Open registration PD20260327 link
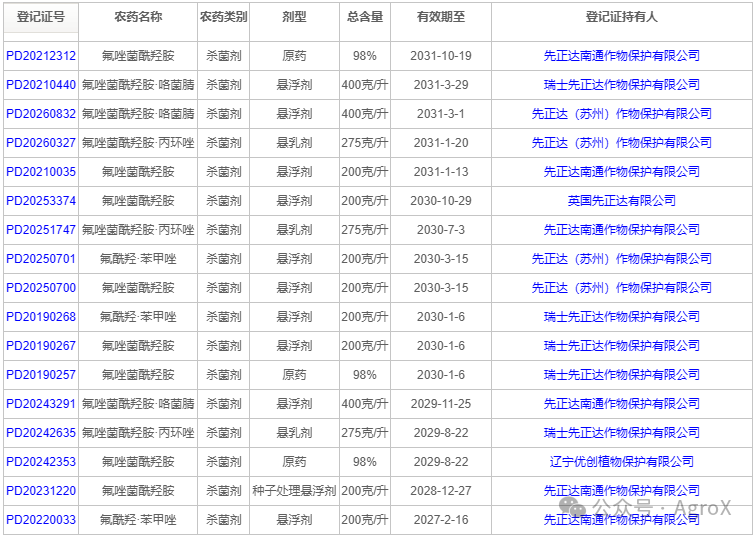Viewport: 755px width, 538px height. [41, 143]
